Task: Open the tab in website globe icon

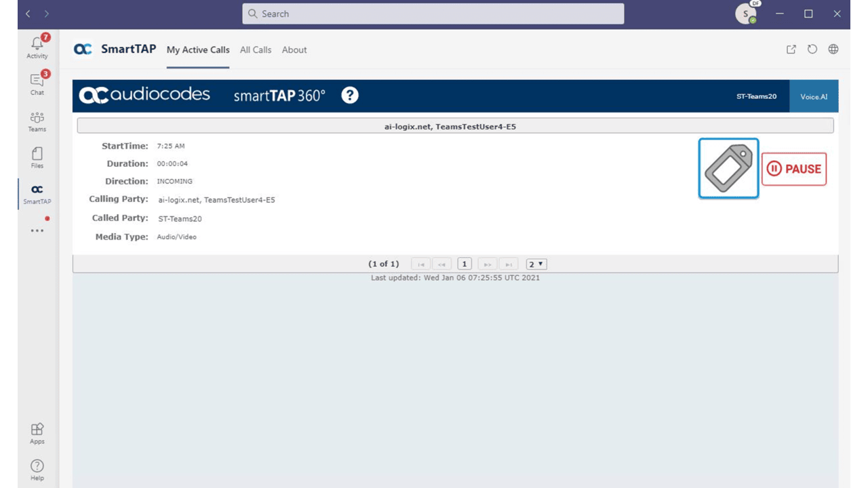Action: pos(833,49)
